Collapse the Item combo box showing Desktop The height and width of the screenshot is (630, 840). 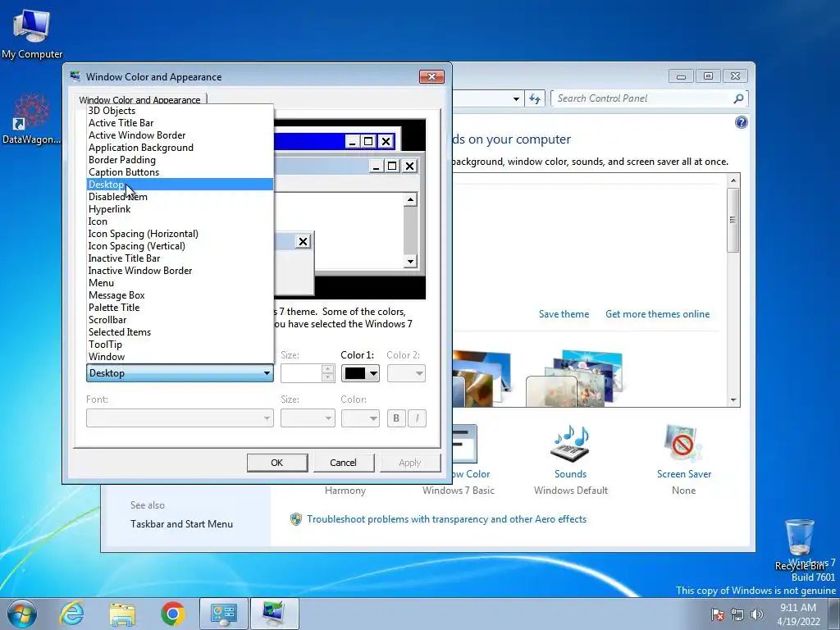click(180, 373)
